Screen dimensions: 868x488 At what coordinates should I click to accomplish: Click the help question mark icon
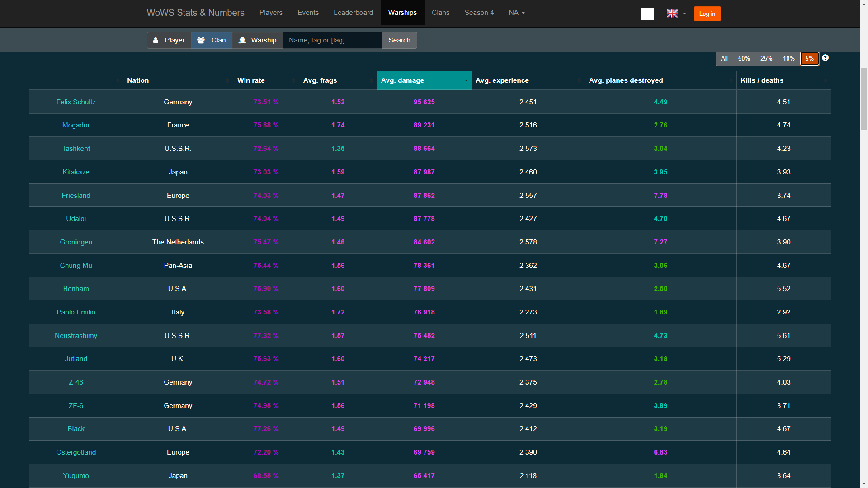click(825, 58)
